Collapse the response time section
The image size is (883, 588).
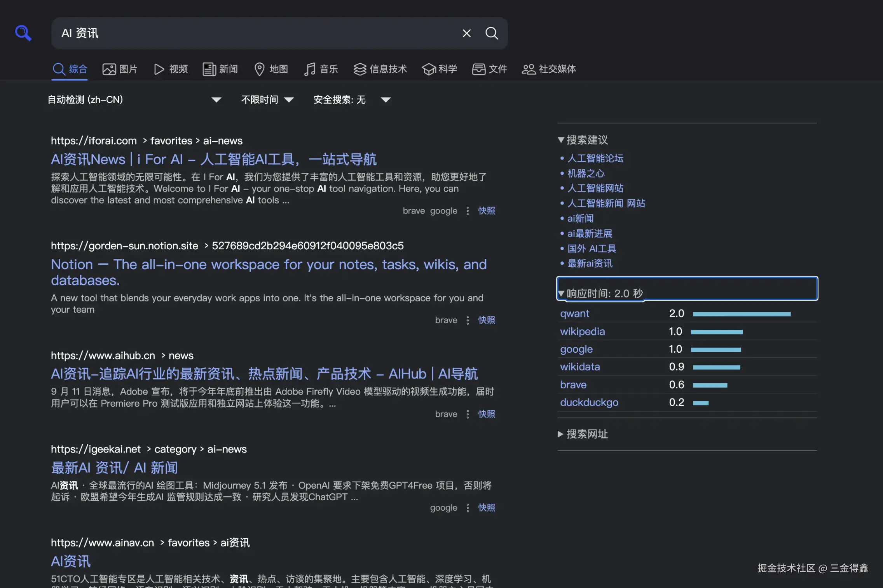[601, 293]
